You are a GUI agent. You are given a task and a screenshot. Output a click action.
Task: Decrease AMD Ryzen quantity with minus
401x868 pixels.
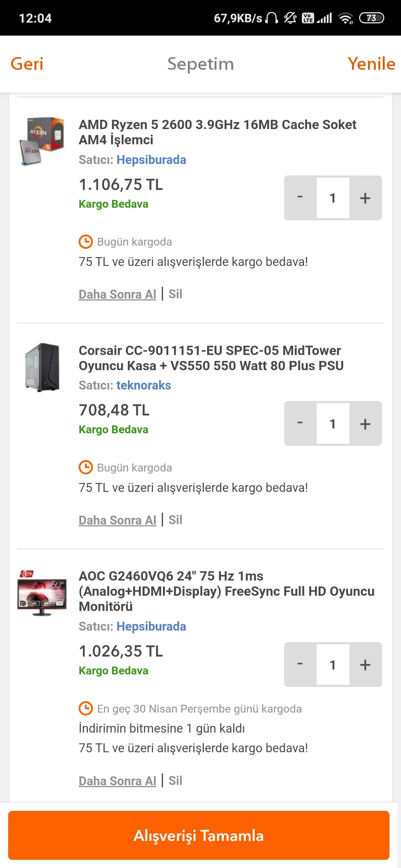pos(300,198)
